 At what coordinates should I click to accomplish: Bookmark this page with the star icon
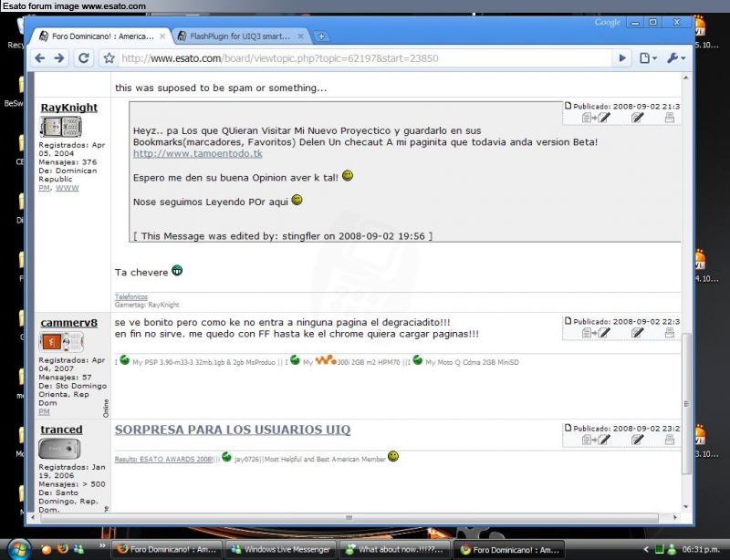pos(109,57)
